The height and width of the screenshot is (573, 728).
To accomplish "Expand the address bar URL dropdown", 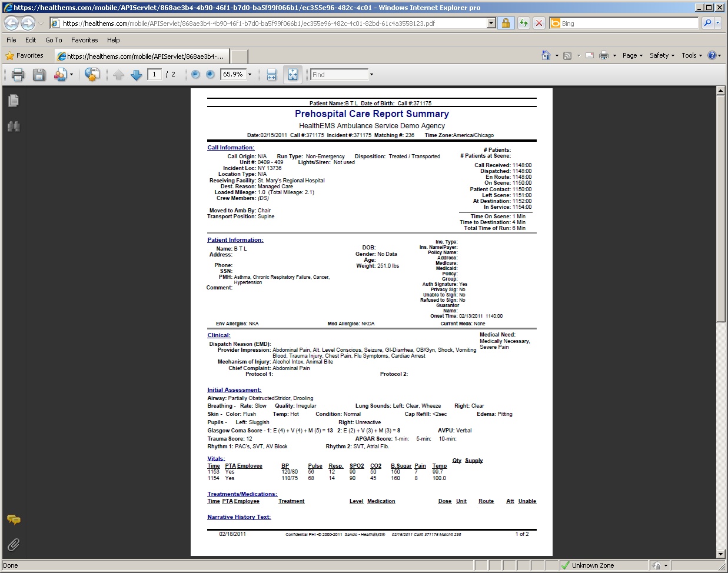I will pyautogui.click(x=491, y=24).
